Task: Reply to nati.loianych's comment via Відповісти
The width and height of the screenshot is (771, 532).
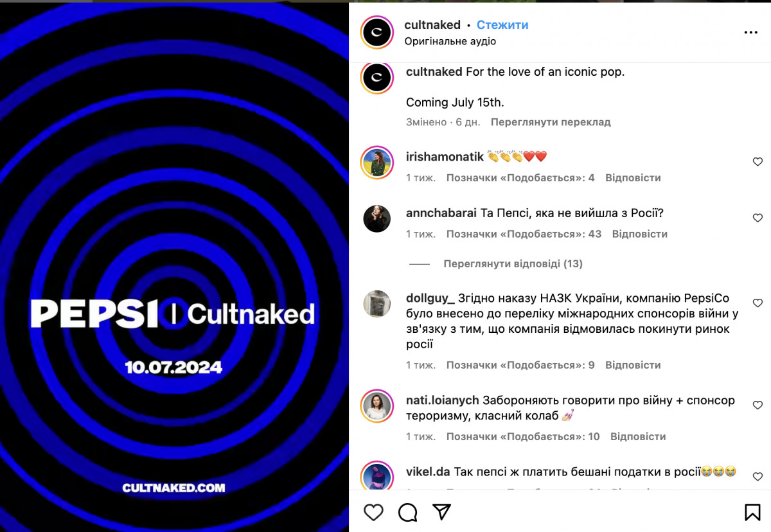Action: (x=638, y=436)
